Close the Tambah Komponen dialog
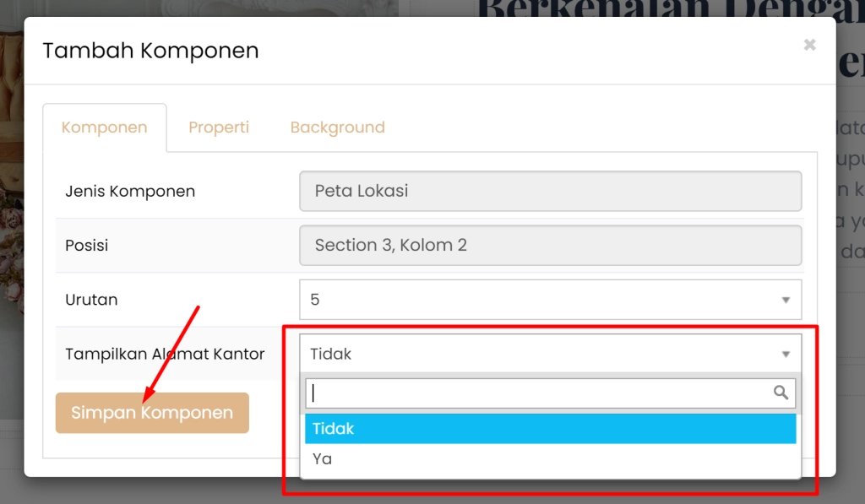The width and height of the screenshot is (865, 504). pos(809,46)
